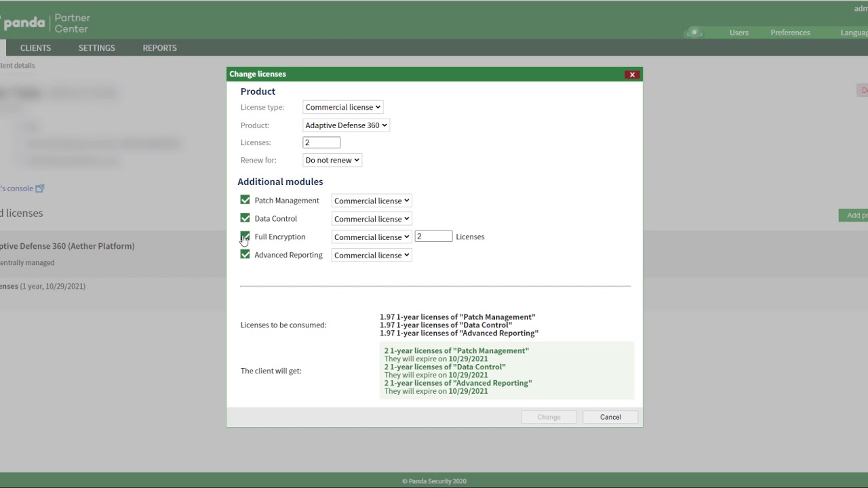The height and width of the screenshot is (488, 868).
Task: Click the Cancel button
Action: tap(610, 417)
